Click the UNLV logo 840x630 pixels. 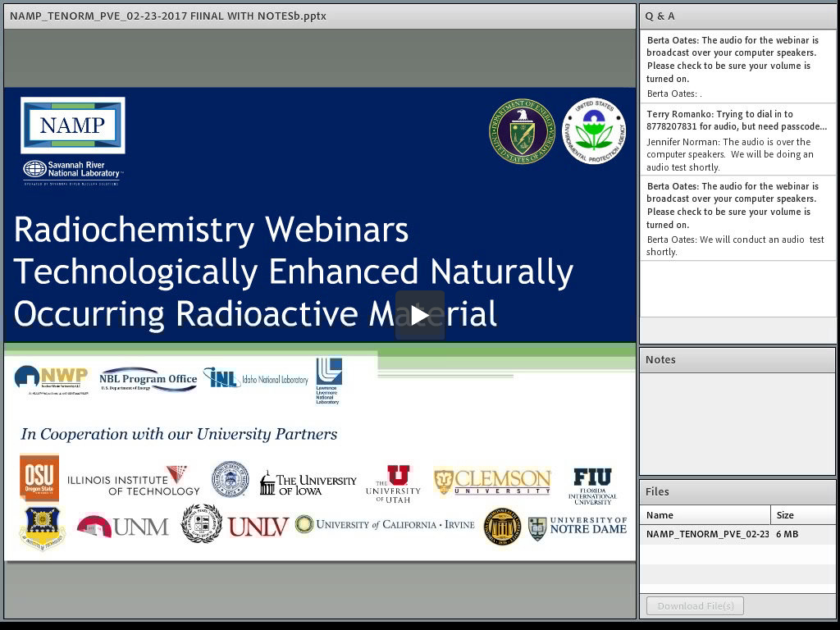click(x=258, y=526)
